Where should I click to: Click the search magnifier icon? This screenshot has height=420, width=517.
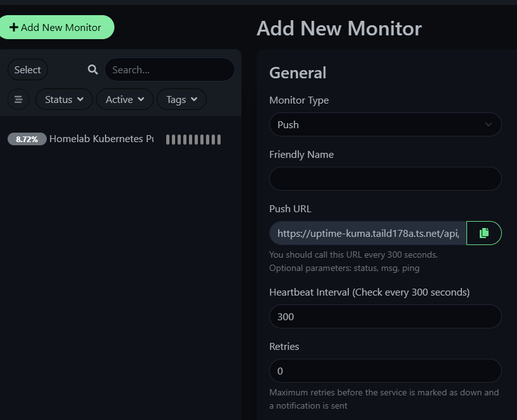click(92, 69)
